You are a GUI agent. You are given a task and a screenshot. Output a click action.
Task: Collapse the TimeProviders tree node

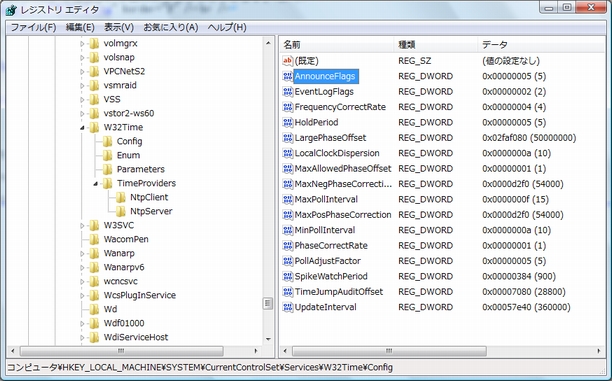96,183
